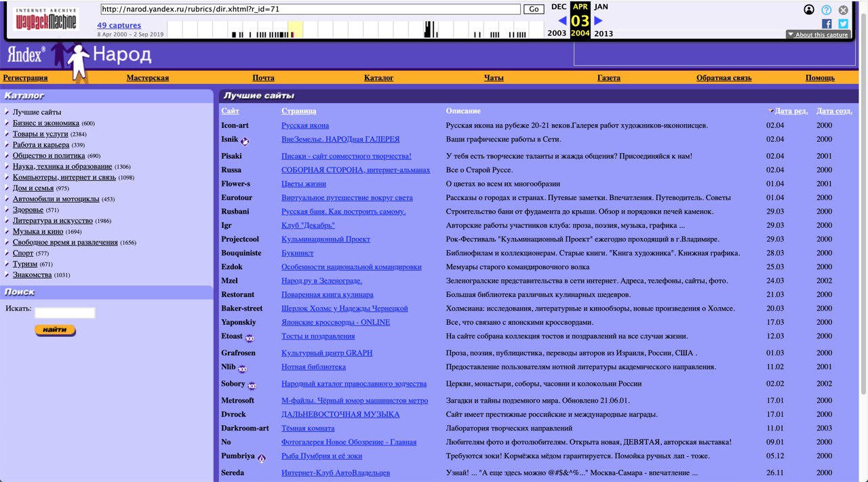868x482 pixels.
Task: Sort the table by Дата ред. column
Action: point(791,111)
